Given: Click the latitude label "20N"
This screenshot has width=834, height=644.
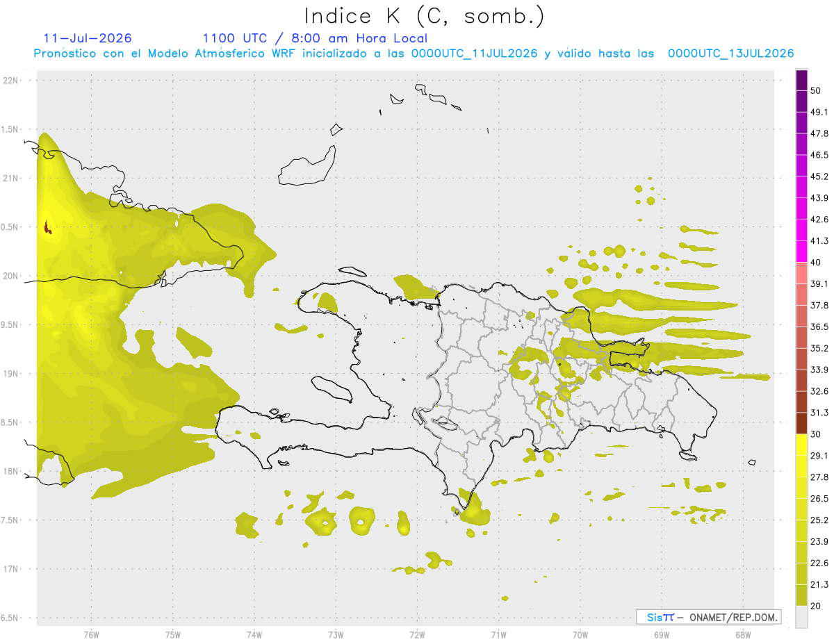Looking at the screenshot, I should click(11, 276).
